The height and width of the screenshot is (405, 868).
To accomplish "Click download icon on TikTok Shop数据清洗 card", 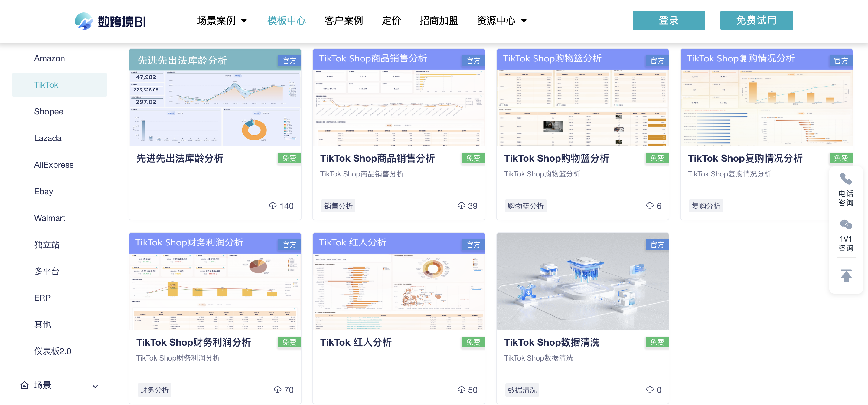I will tap(649, 390).
